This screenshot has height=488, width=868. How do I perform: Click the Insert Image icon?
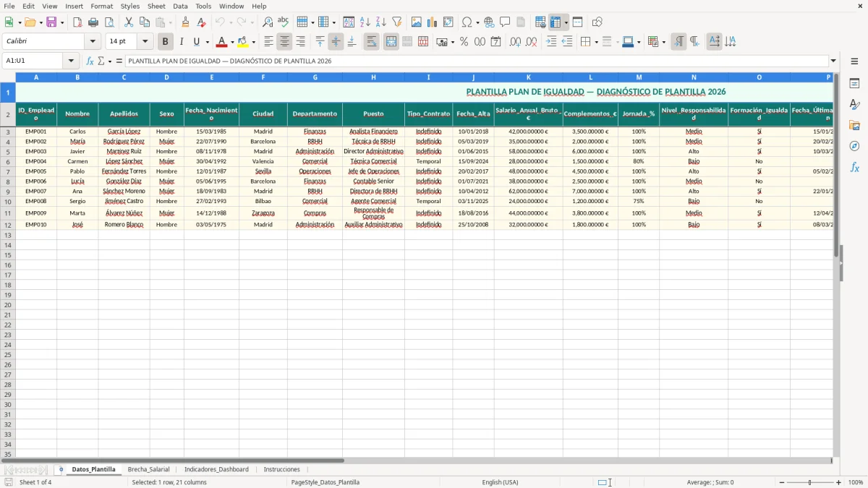coord(417,22)
